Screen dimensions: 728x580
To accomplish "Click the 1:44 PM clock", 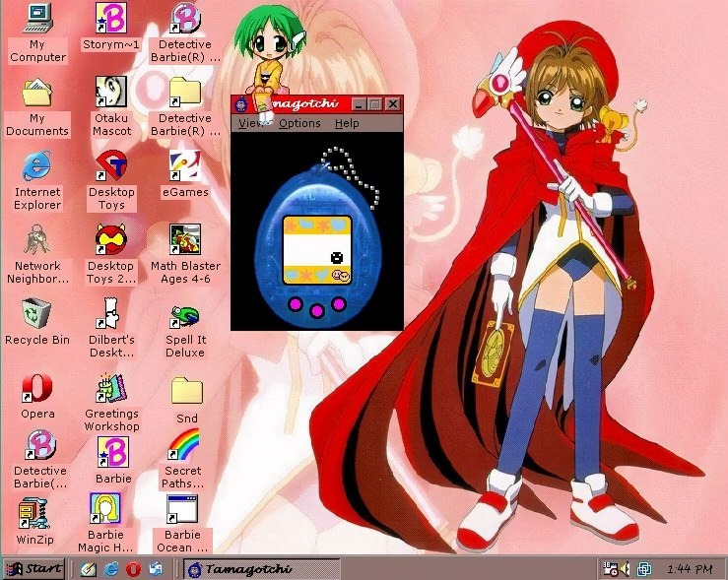I will (690, 569).
